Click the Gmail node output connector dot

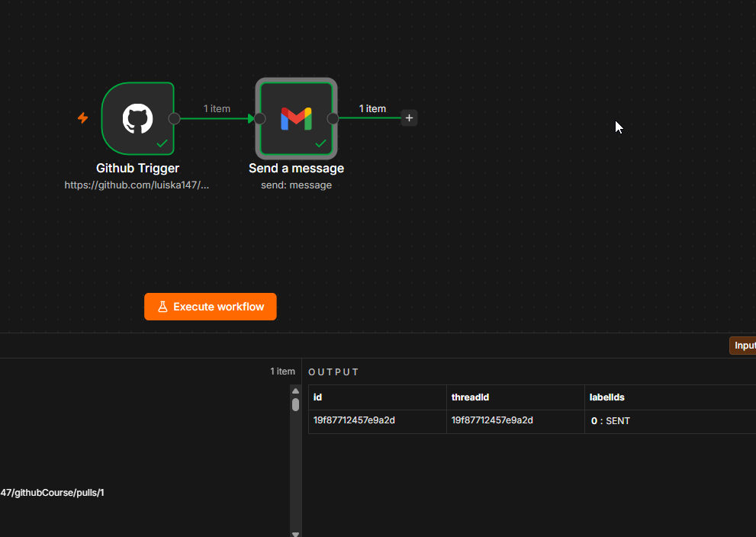pos(333,118)
